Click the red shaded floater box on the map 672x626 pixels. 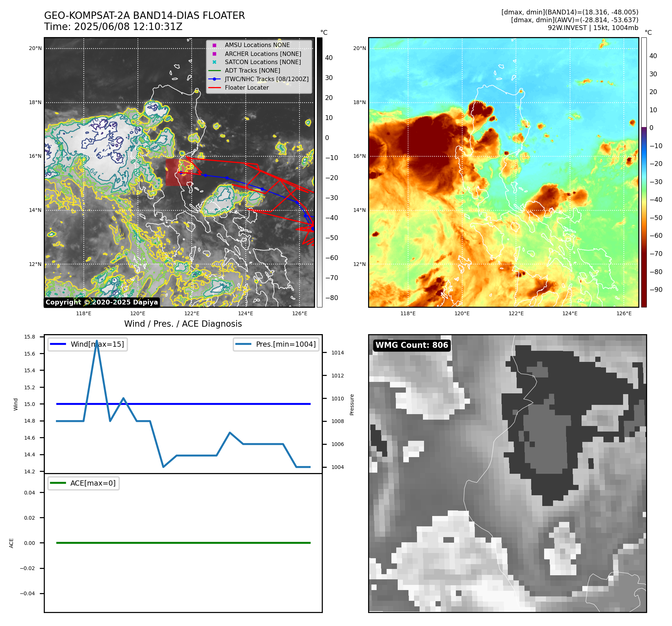point(179,172)
